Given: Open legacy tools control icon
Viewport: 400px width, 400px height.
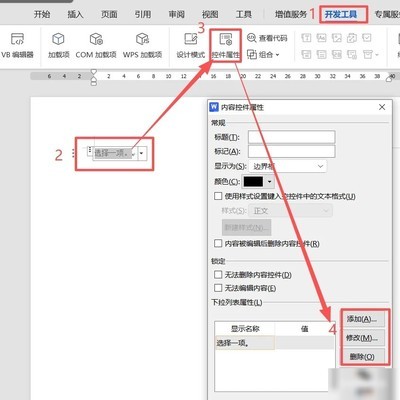Looking at the screenshot, I should click(x=367, y=54).
